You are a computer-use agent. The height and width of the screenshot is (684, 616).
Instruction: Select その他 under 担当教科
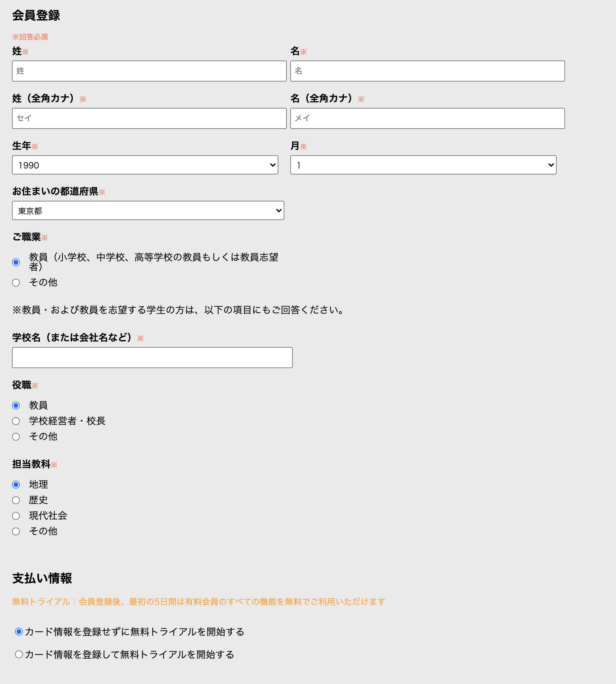pyautogui.click(x=16, y=531)
